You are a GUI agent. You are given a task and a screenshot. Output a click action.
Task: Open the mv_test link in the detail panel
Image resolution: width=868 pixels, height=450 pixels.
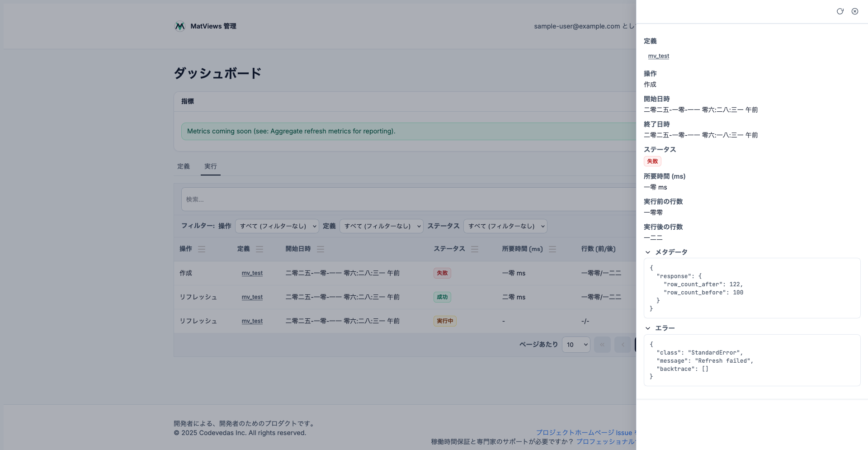coord(658,56)
